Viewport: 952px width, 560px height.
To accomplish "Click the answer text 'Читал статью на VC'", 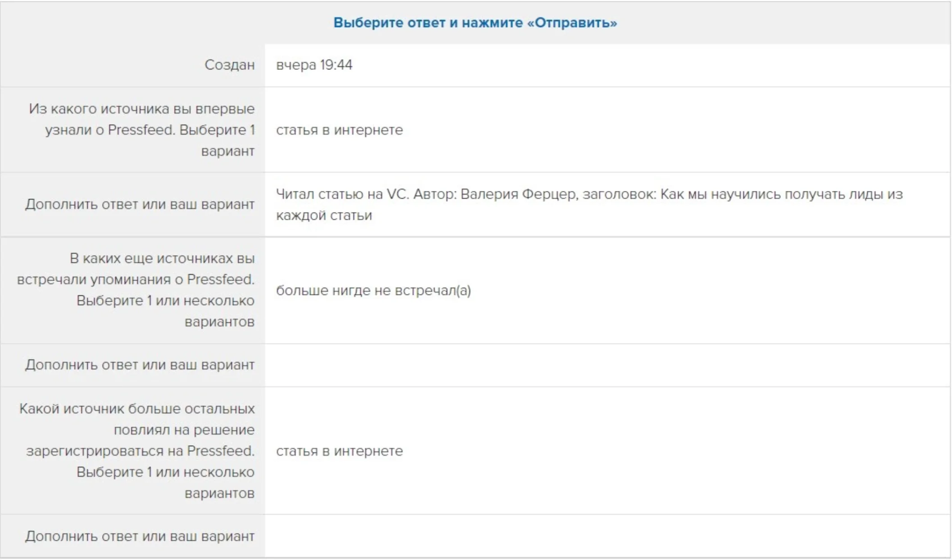I will pos(342,194).
